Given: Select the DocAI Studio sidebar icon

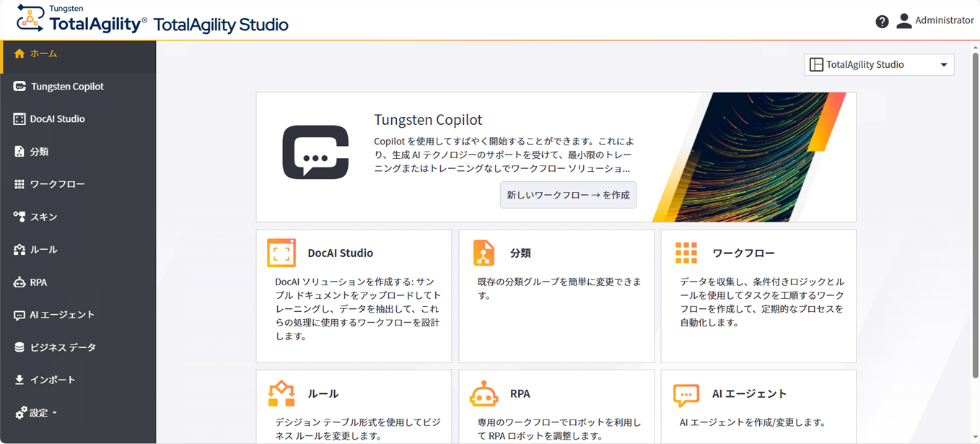Looking at the screenshot, I should point(19,118).
